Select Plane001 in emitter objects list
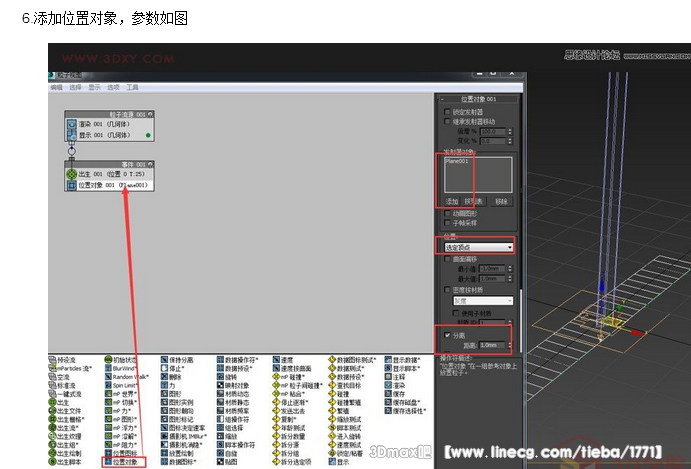This screenshot has width=691, height=469. (457, 161)
